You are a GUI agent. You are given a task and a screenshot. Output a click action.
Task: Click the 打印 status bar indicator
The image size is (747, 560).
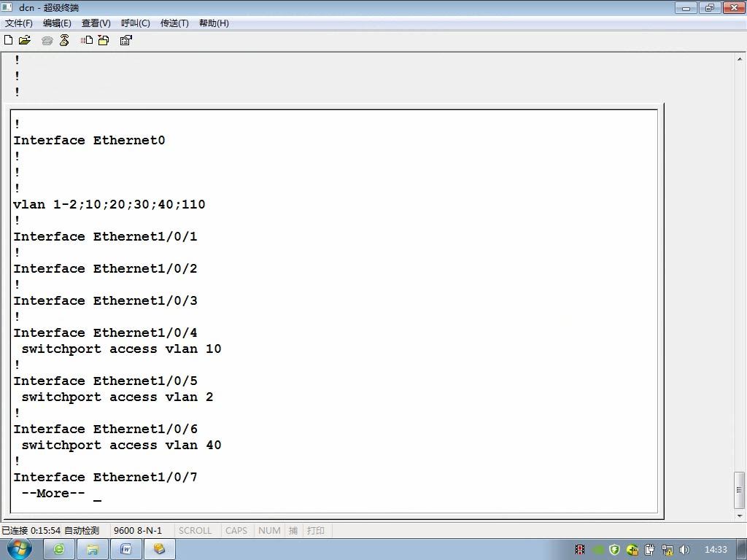[x=315, y=530]
